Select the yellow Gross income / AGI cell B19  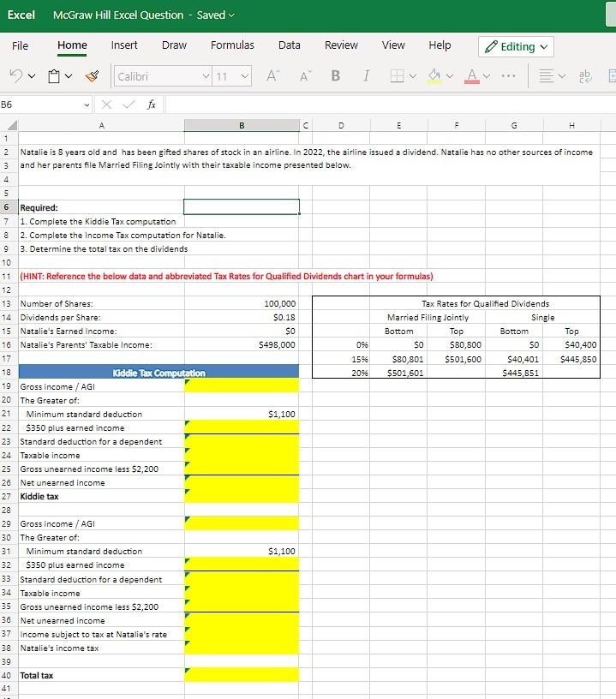coord(242,386)
